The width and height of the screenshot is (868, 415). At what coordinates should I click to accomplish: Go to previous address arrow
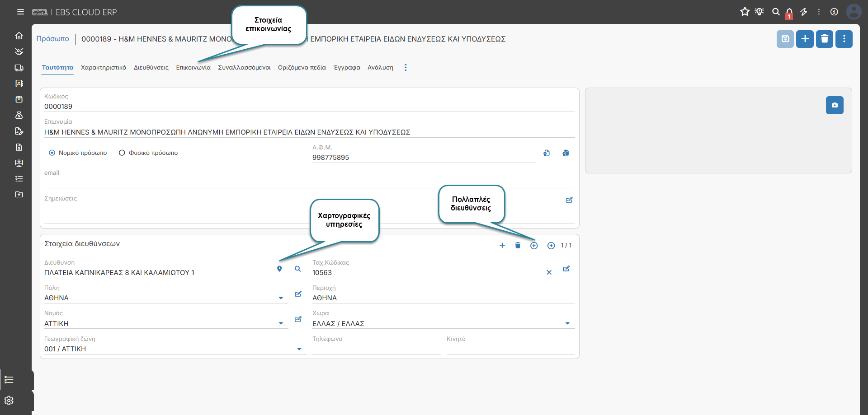(534, 246)
